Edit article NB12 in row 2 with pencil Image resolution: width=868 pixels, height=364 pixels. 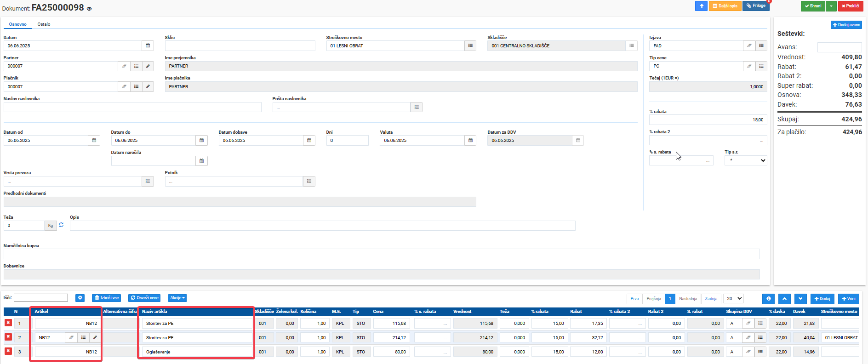pos(95,337)
